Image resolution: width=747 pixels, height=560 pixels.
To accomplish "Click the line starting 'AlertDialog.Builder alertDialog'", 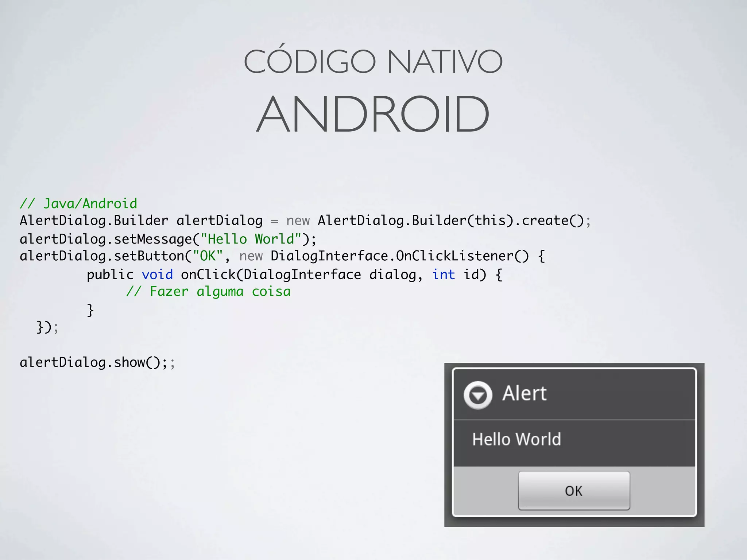I will pos(305,221).
